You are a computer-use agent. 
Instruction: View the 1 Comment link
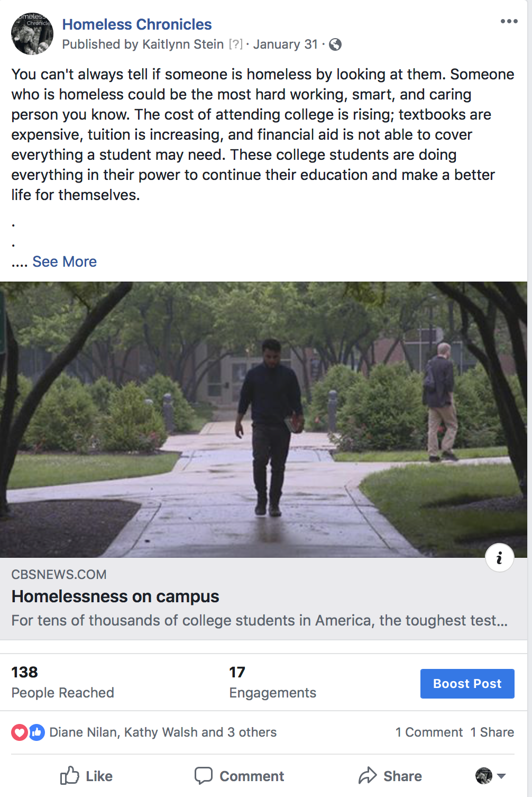429,732
